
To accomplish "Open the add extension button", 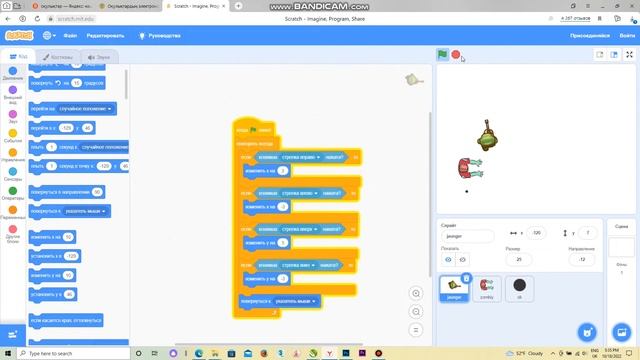I will pos(13,335).
